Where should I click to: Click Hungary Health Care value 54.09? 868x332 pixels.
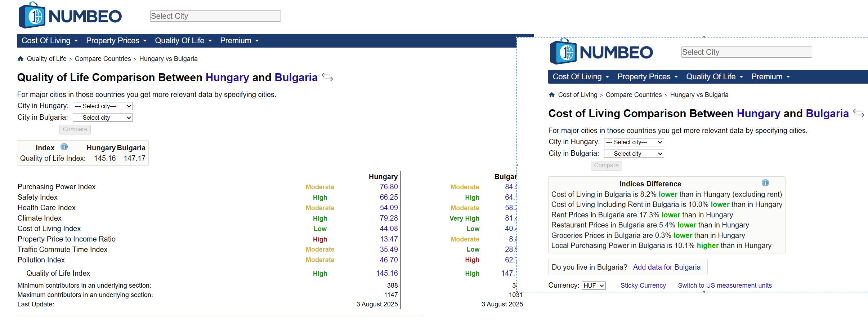pyautogui.click(x=389, y=208)
